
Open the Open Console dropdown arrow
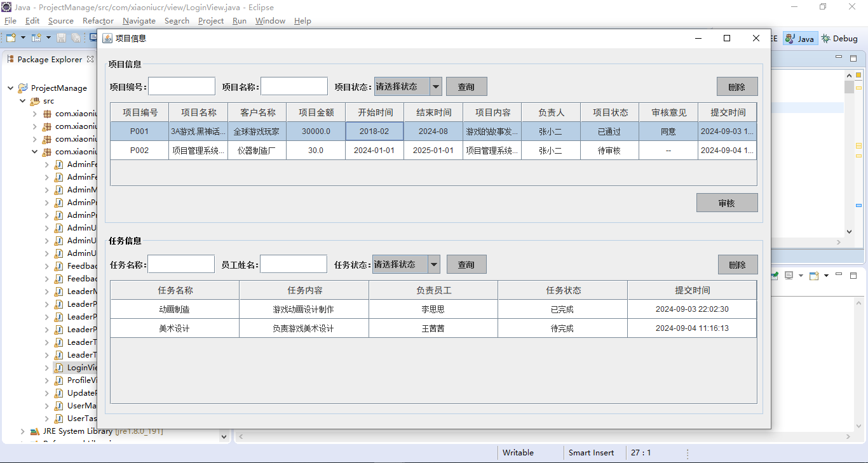(826, 276)
